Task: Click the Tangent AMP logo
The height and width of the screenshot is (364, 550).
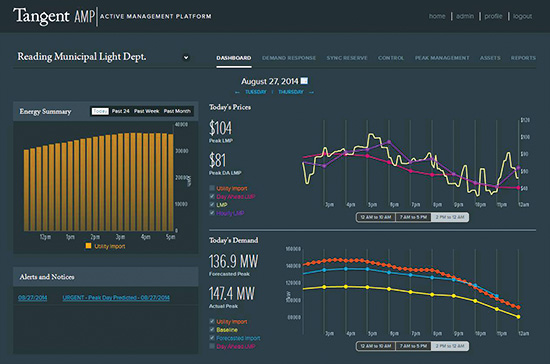Action: point(54,16)
